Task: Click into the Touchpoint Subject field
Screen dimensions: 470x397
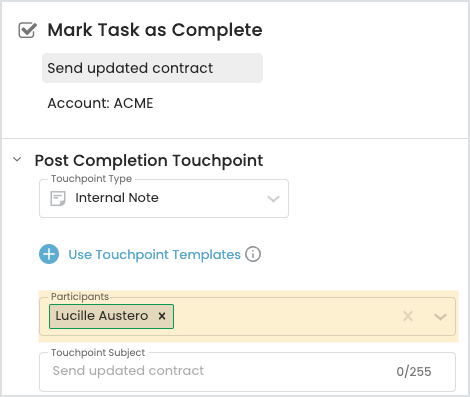Action: pos(247,372)
